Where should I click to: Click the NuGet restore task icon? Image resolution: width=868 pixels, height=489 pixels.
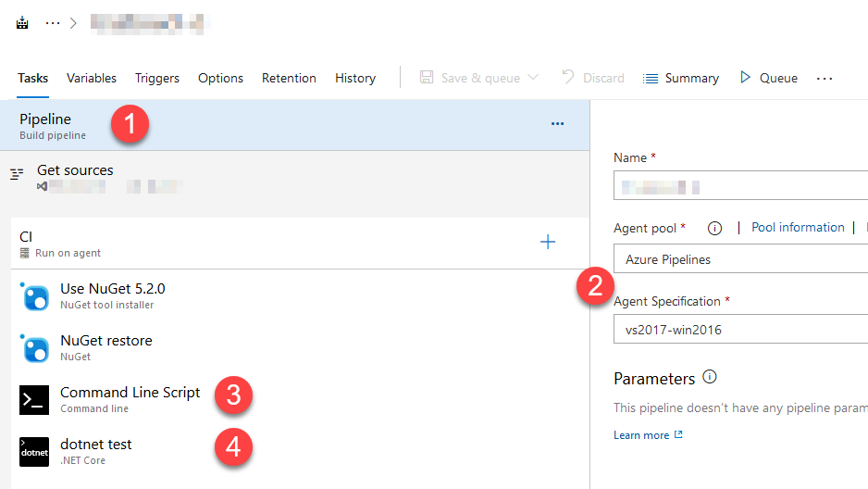(34, 348)
